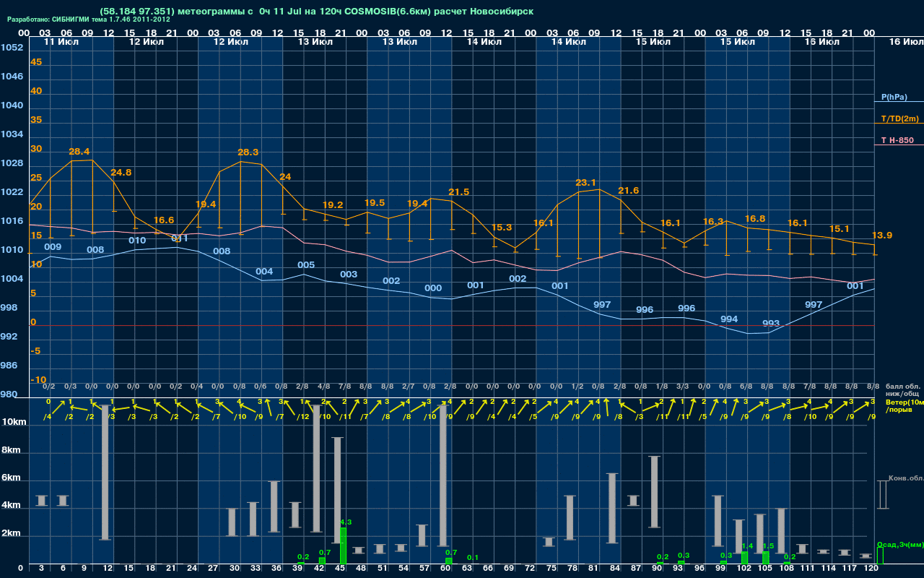Click forecast hour 3 on bottom axis
924x578 pixels.
(42, 569)
